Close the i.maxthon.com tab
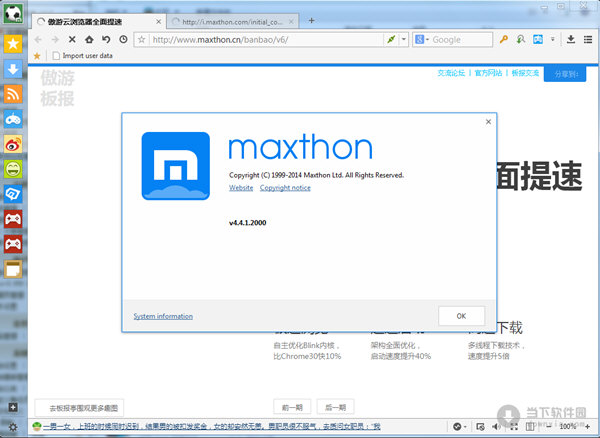600x438 pixels. point(292,22)
